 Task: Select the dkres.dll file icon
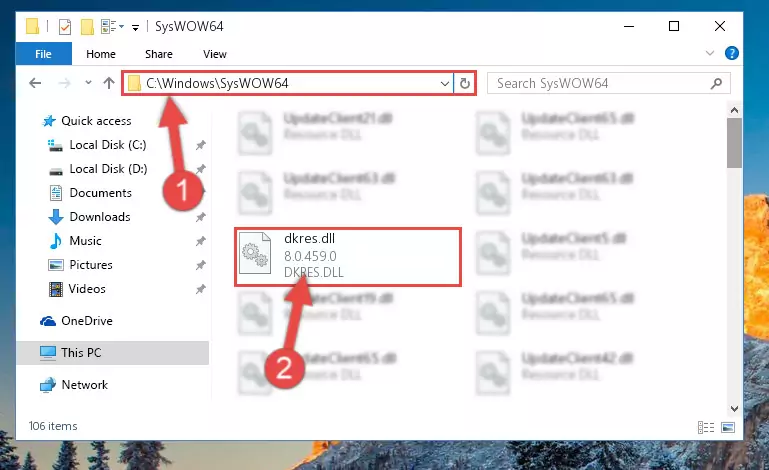(x=255, y=253)
